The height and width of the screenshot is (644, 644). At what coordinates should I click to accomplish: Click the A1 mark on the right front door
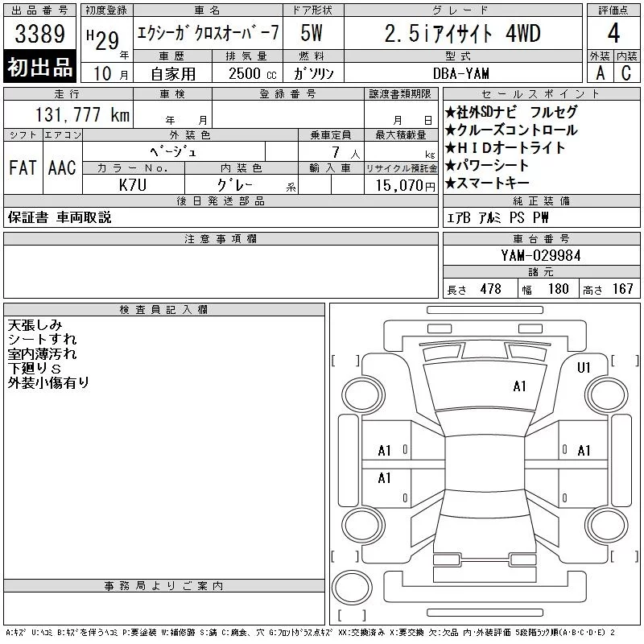click(584, 451)
